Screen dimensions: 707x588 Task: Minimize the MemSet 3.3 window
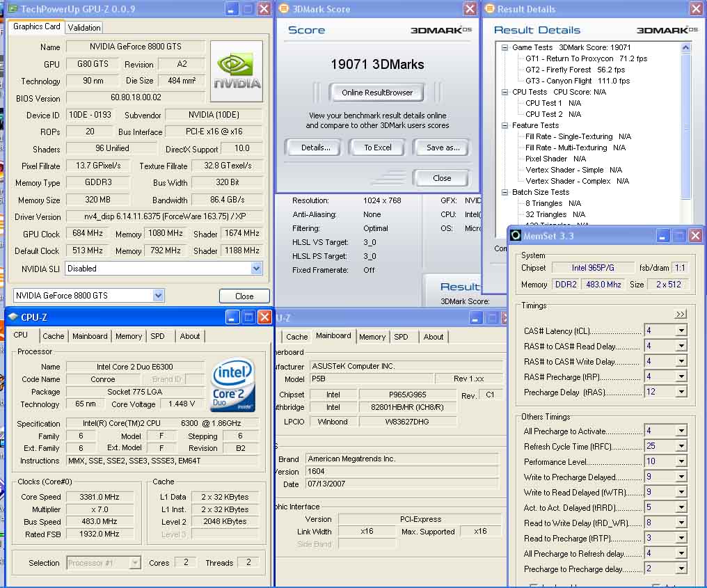[x=662, y=235]
